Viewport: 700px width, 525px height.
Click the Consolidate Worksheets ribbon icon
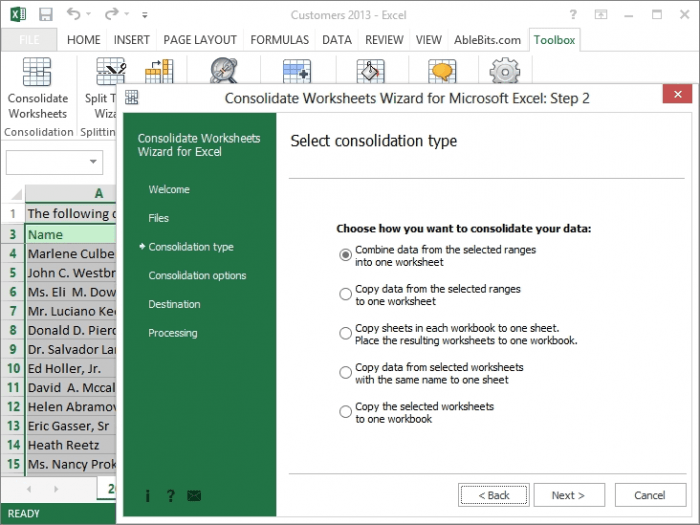pos(37,73)
